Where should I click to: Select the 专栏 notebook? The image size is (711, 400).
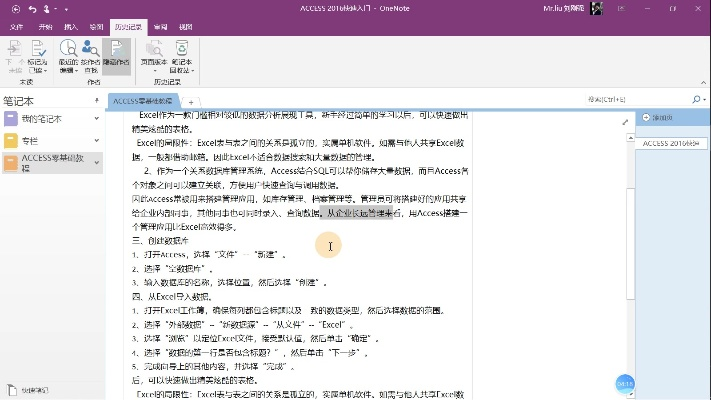click(52, 141)
